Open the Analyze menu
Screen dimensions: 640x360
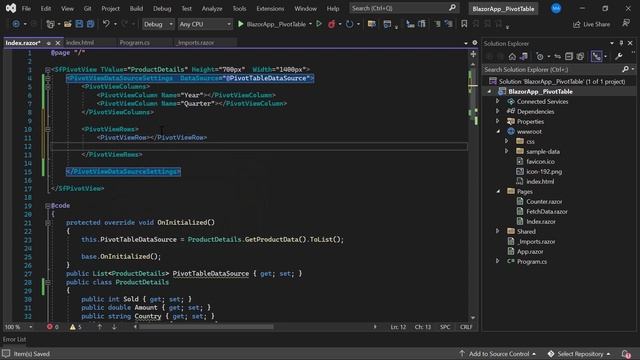(212, 8)
